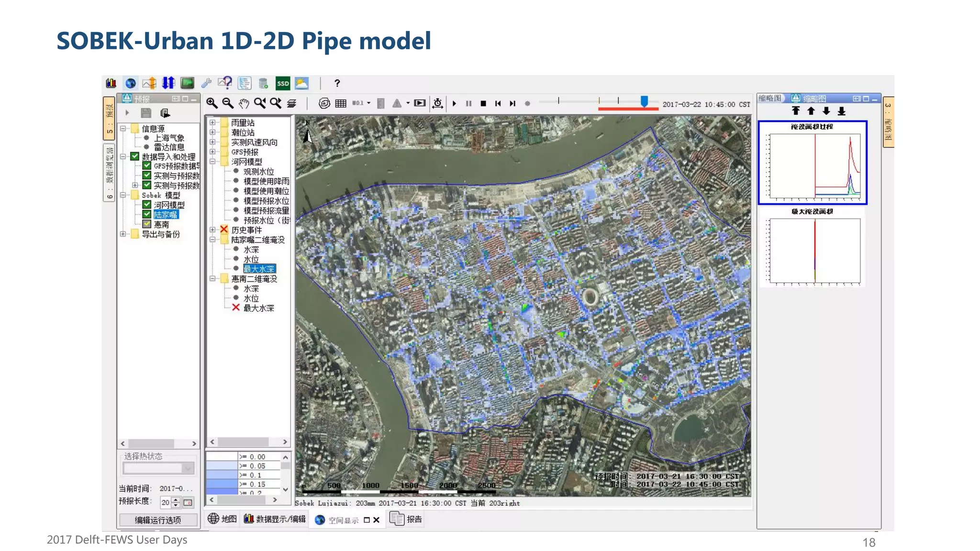Expand the 历史事件 node
The height and width of the screenshot is (551, 980).
(212, 230)
